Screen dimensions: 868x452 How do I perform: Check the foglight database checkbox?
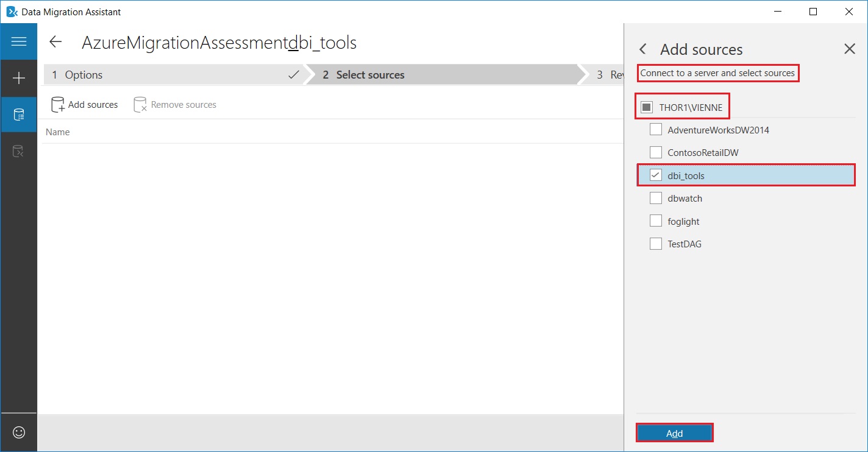pyautogui.click(x=656, y=221)
